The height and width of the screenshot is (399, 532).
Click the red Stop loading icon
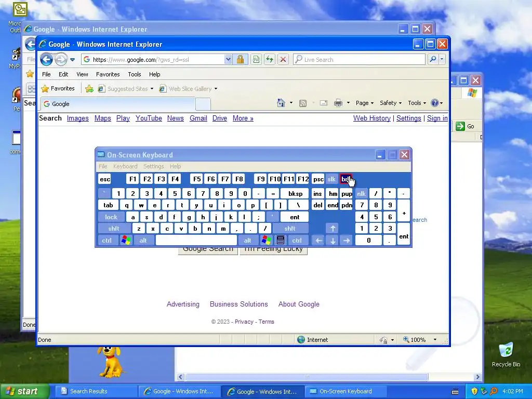(x=283, y=60)
